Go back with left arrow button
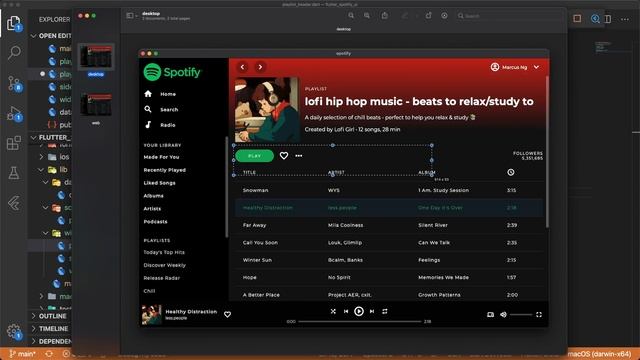 tap(242, 67)
